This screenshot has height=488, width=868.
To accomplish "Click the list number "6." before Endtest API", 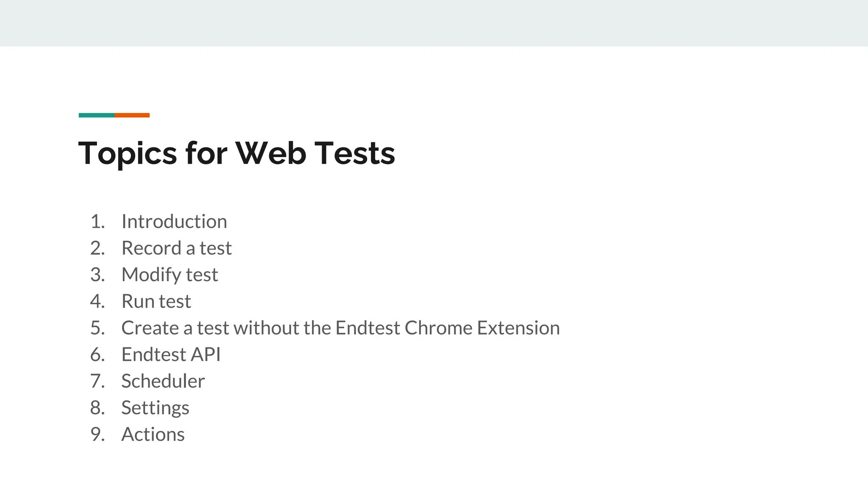I will pyautogui.click(x=97, y=355).
